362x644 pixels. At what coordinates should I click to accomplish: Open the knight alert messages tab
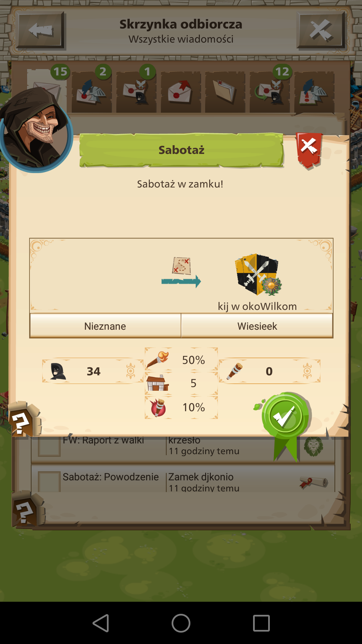[x=314, y=92]
